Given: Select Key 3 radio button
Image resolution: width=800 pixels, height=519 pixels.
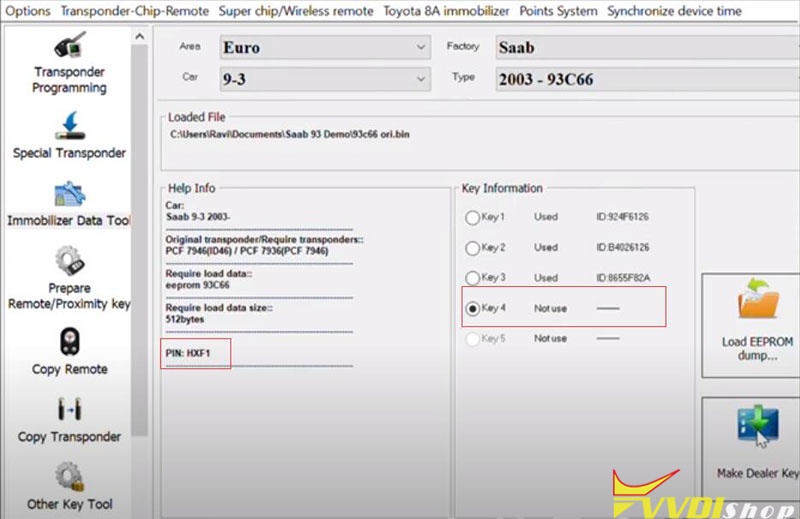Looking at the screenshot, I should tap(472, 278).
